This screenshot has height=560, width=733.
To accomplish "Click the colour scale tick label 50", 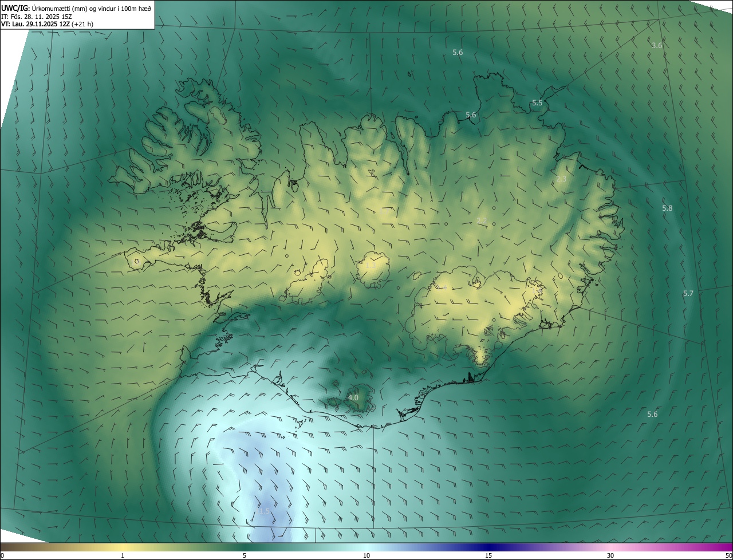I will pyautogui.click(x=728, y=555).
